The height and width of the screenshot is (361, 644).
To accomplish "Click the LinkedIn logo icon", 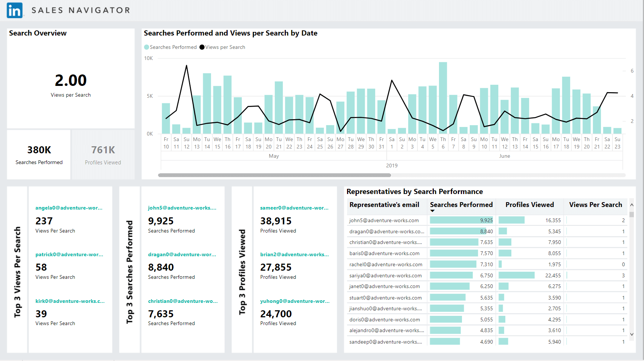I will [15, 10].
